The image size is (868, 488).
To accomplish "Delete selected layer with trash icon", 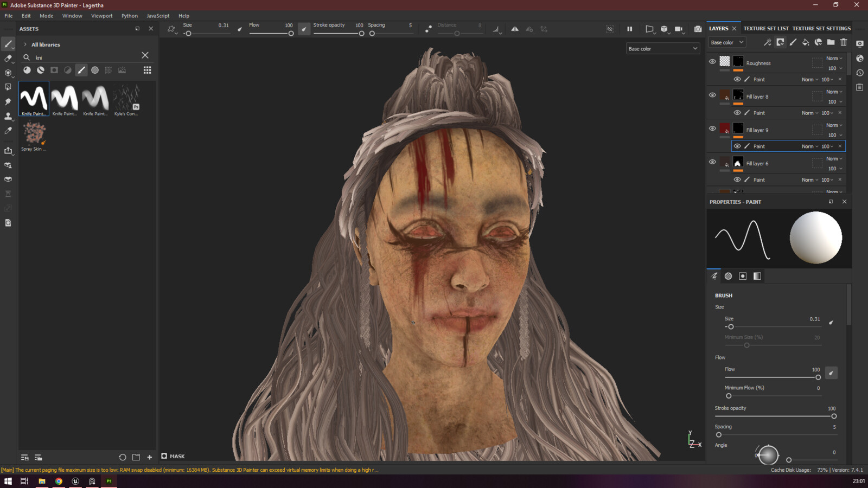I will point(844,42).
